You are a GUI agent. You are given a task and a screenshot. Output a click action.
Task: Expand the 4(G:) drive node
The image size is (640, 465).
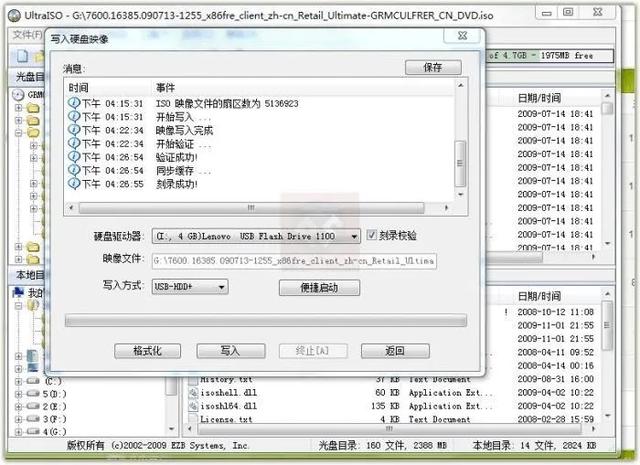(x=18, y=432)
